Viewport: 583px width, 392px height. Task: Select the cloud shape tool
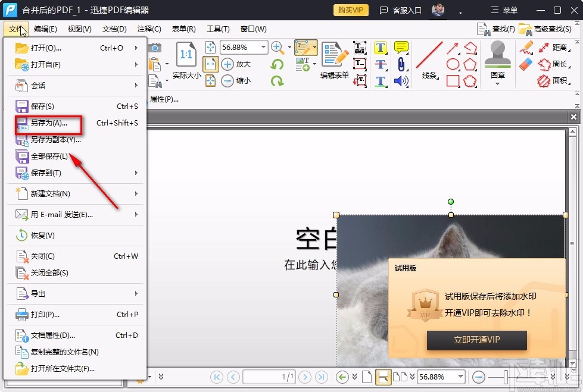click(470, 81)
